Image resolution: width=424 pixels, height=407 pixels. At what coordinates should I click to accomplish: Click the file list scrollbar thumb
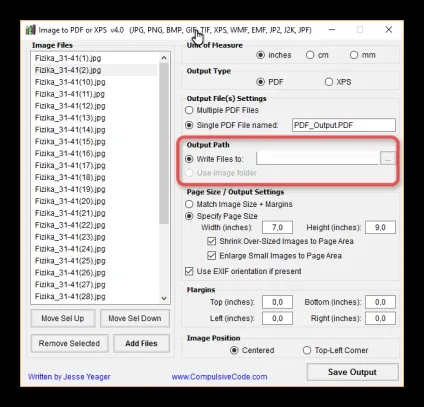point(164,143)
